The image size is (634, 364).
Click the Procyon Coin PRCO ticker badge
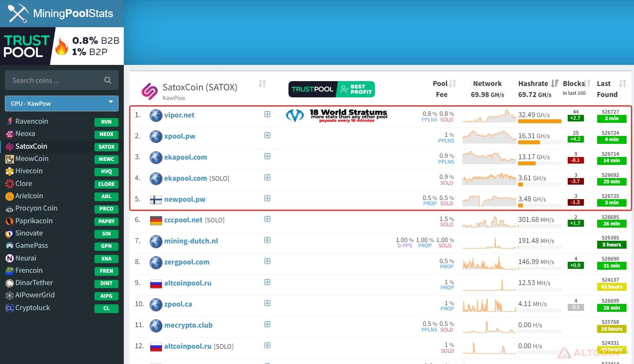click(106, 209)
